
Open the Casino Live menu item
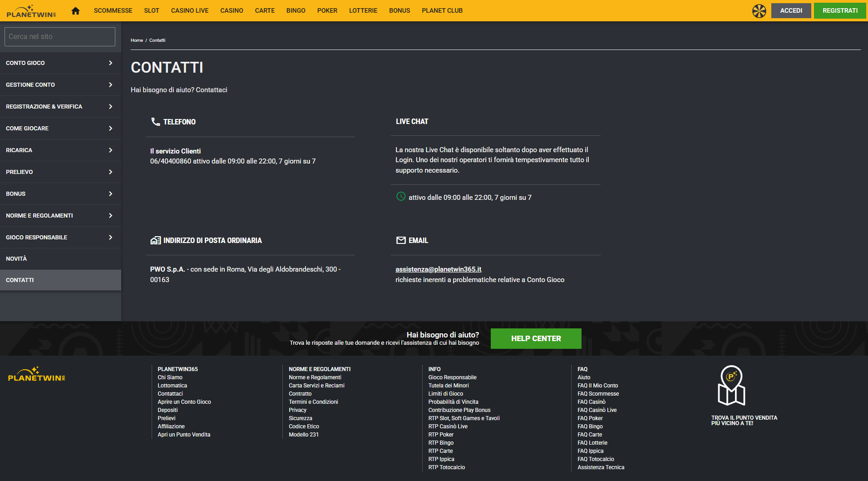click(x=190, y=10)
